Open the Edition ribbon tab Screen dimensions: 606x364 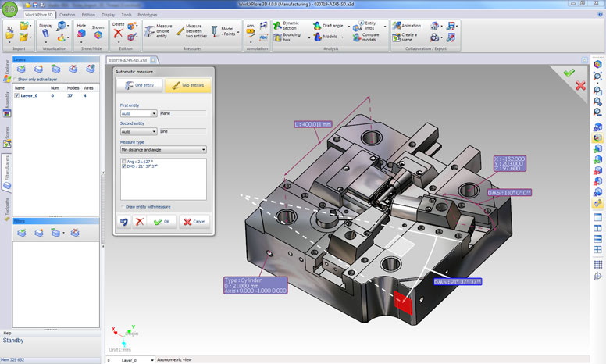click(88, 15)
